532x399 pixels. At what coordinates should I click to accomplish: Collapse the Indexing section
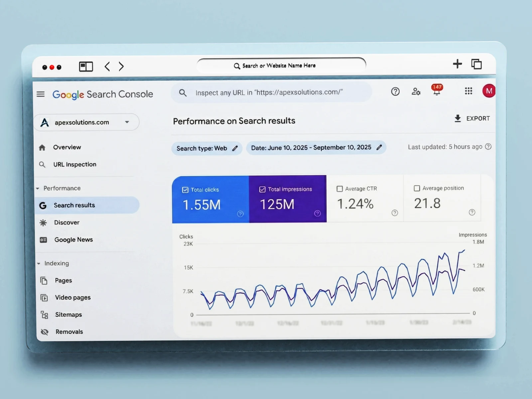point(39,264)
